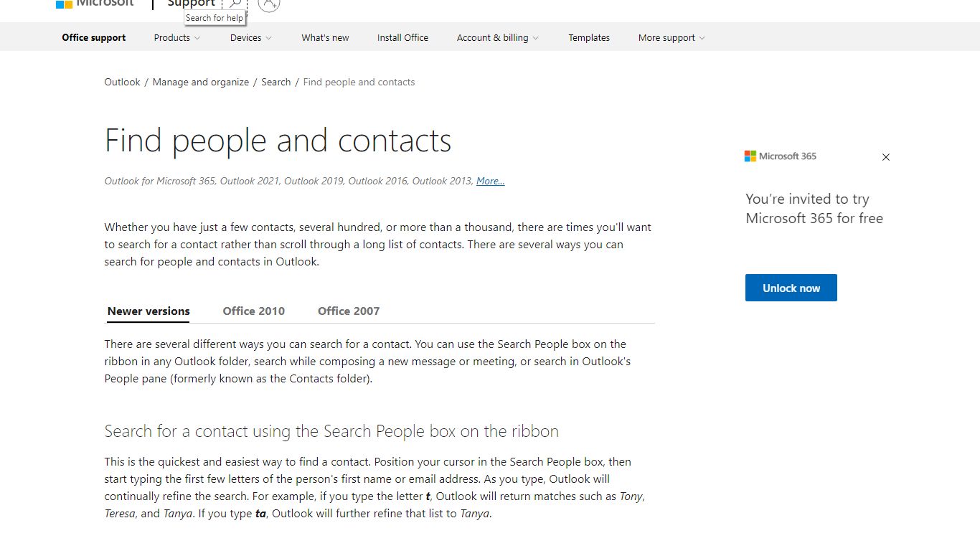The height and width of the screenshot is (551, 980).
Task: Click the current breadcrumb Find people and contacts
Action: 359,83
